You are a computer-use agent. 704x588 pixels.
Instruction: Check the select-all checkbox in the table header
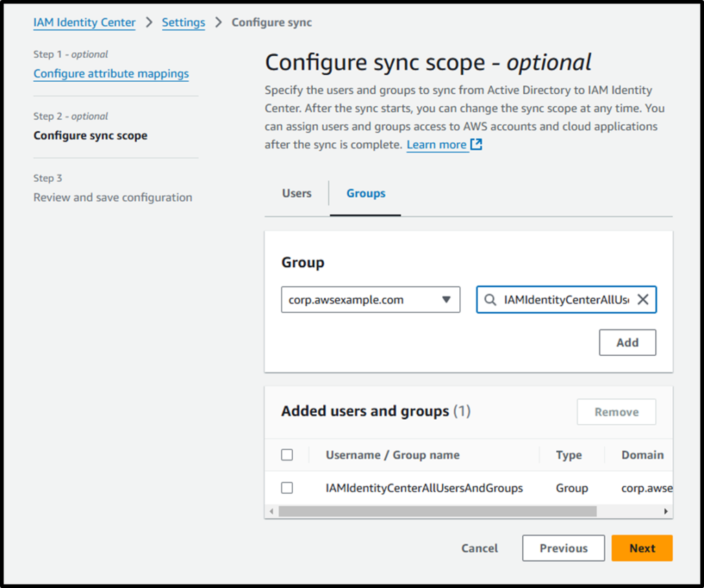coord(287,454)
